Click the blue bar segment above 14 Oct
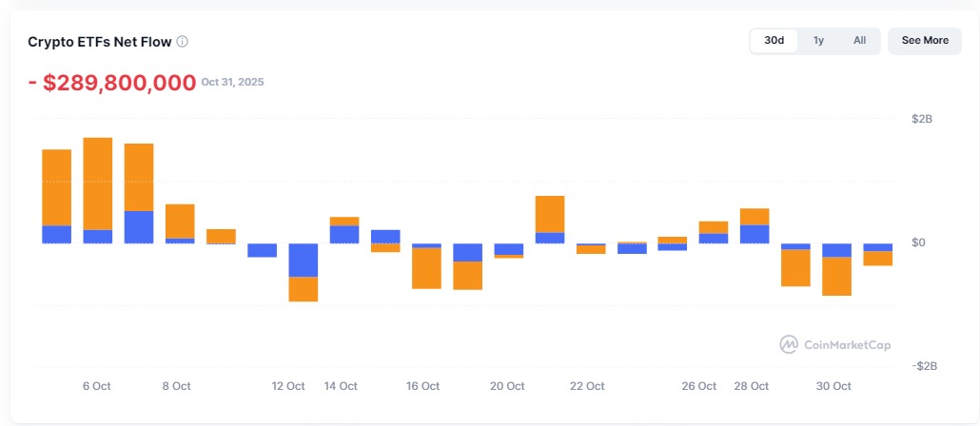980x426 pixels. point(343,234)
